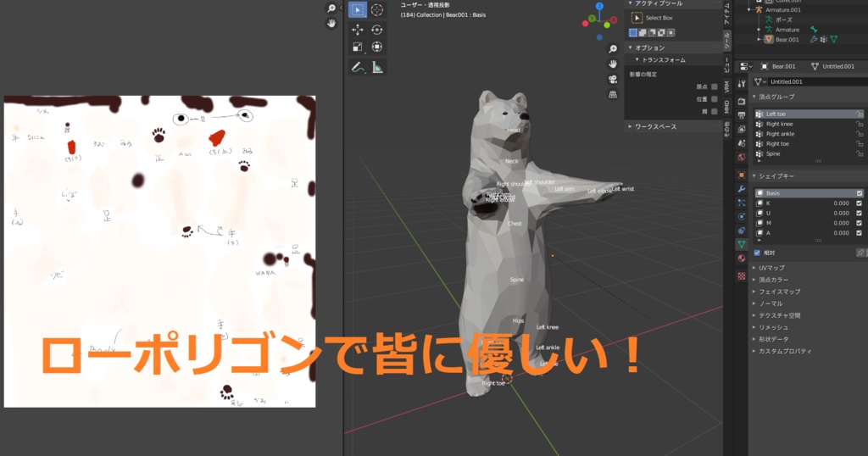
Task: Uncheck shape key K checkbox
Action: (860, 203)
